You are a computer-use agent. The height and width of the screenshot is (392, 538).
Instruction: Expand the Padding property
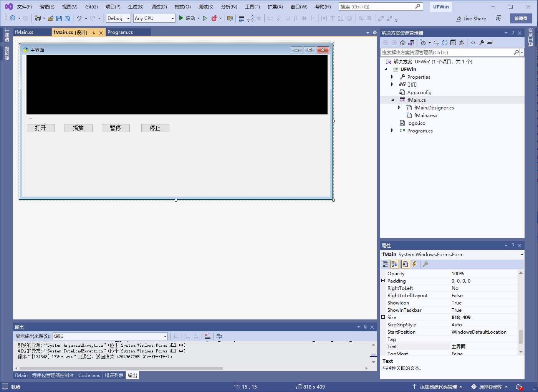(x=383, y=281)
